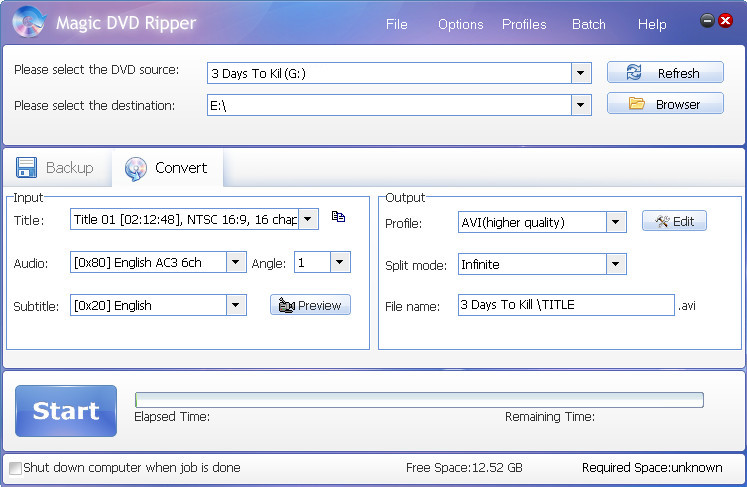
Task: Switch to the Convert tab
Action: coord(167,168)
